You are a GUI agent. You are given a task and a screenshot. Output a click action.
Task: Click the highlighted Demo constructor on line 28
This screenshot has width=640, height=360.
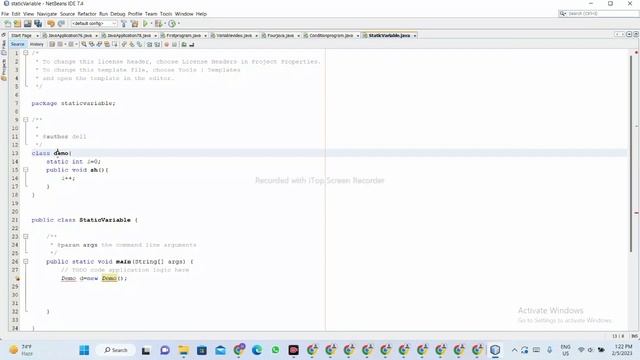tap(109, 278)
